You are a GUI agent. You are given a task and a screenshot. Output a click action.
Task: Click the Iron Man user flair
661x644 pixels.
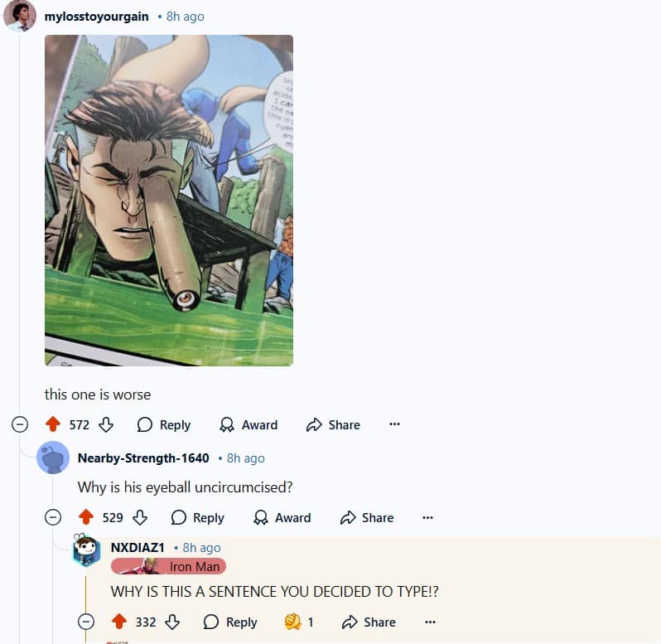pyautogui.click(x=168, y=566)
